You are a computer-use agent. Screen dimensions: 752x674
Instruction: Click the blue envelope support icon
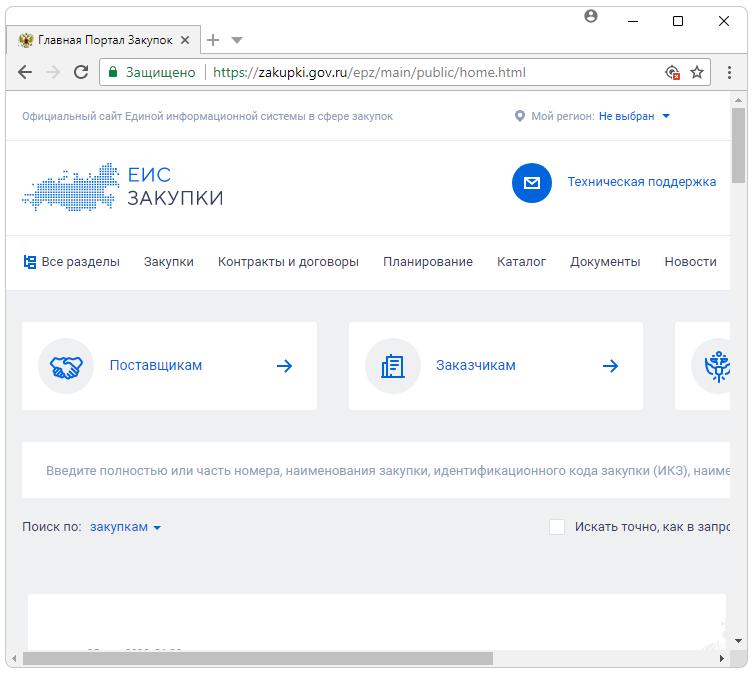pos(532,183)
